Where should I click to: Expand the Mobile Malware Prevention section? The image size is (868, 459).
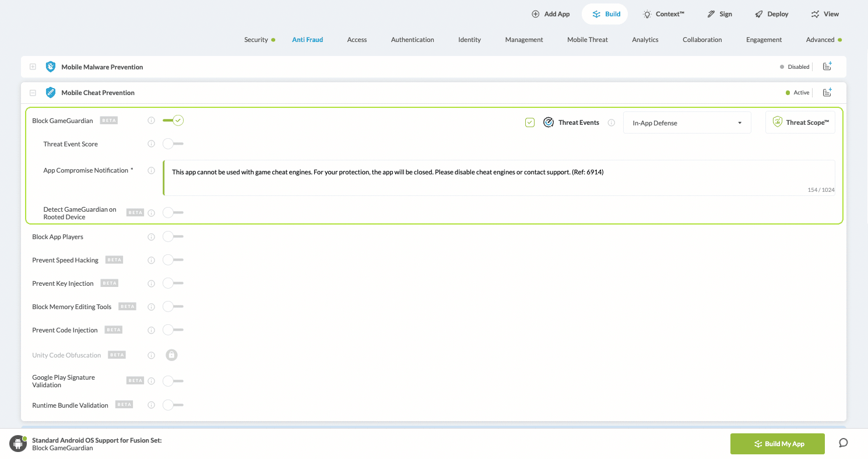point(33,67)
